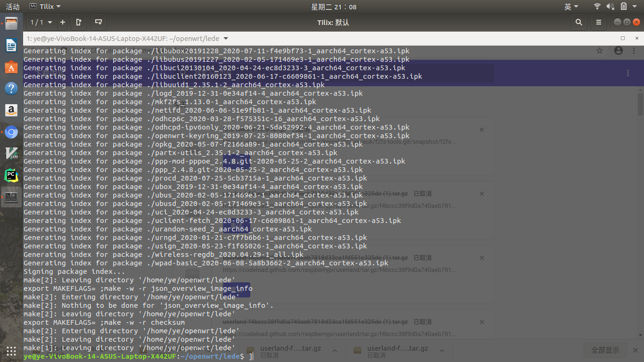Open Files from the Ubuntu dock
The width and height of the screenshot is (644, 362).
(11, 24)
